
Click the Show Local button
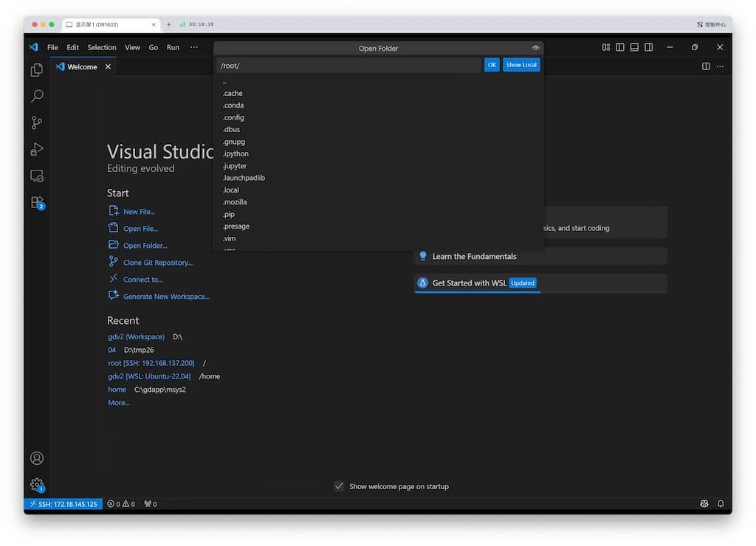520,64
